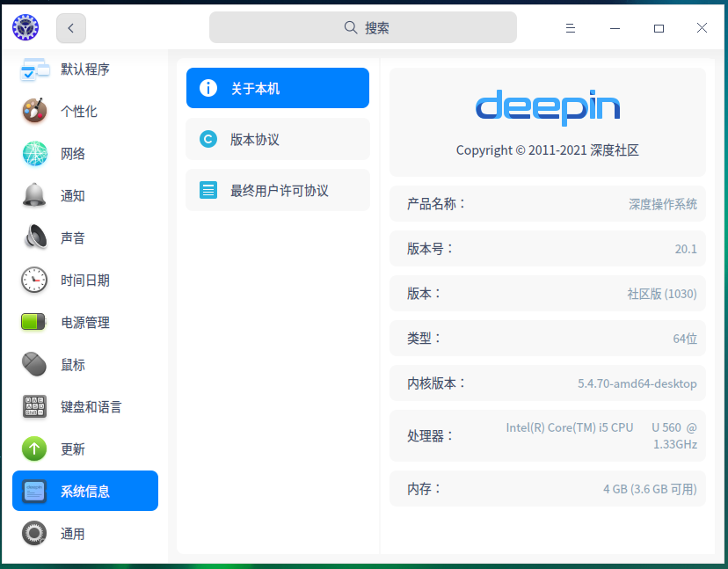Click the search magnifier icon
This screenshot has height=569, width=728.
[x=351, y=28]
